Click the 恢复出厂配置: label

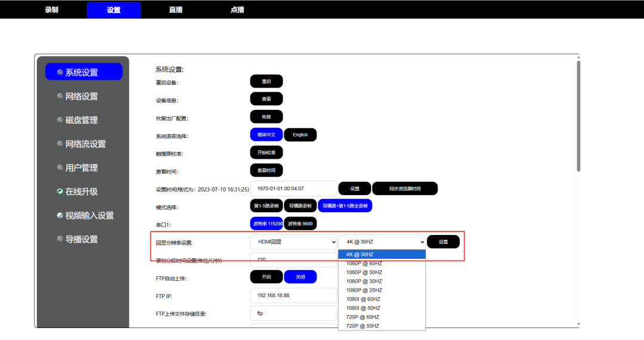pyautogui.click(x=172, y=118)
